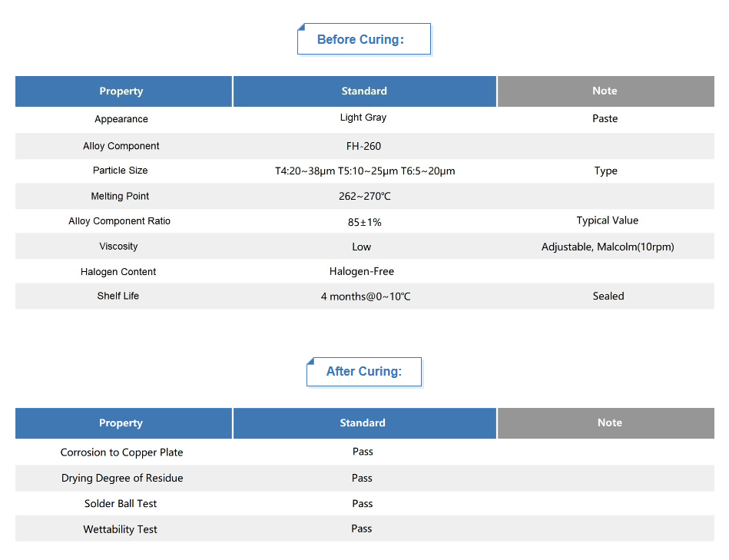729x560 pixels.
Task: Click the 'Typical Value' note
Action: (x=607, y=220)
